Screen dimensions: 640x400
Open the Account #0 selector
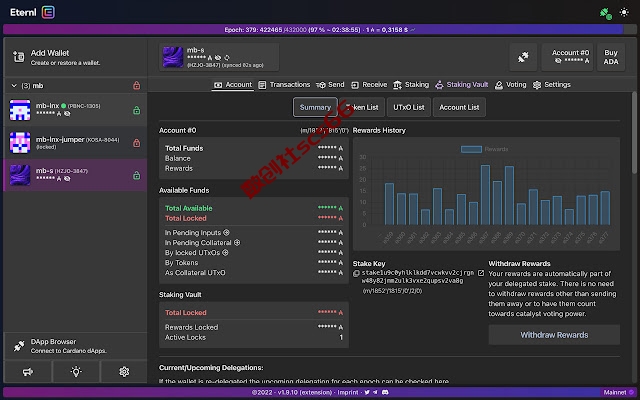click(x=567, y=57)
